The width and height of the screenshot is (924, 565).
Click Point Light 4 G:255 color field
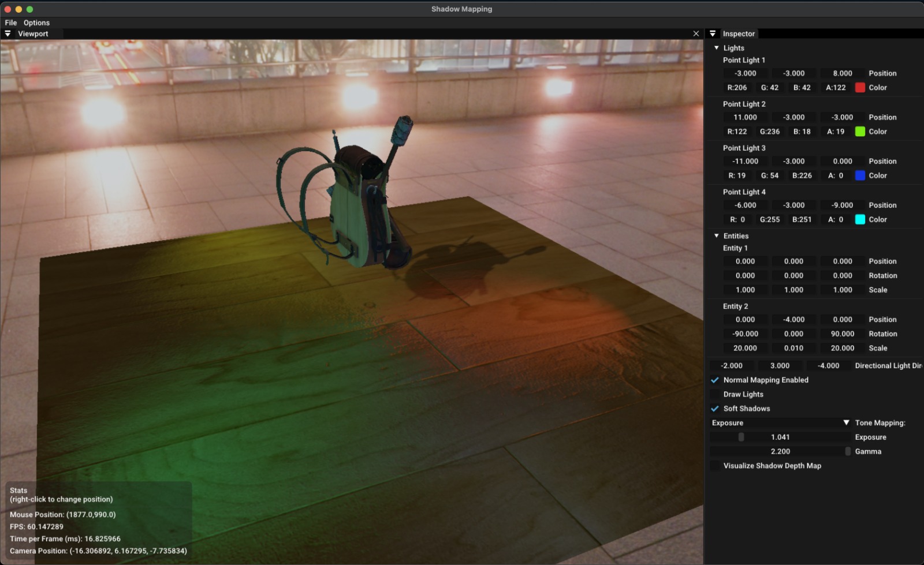(x=770, y=219)
